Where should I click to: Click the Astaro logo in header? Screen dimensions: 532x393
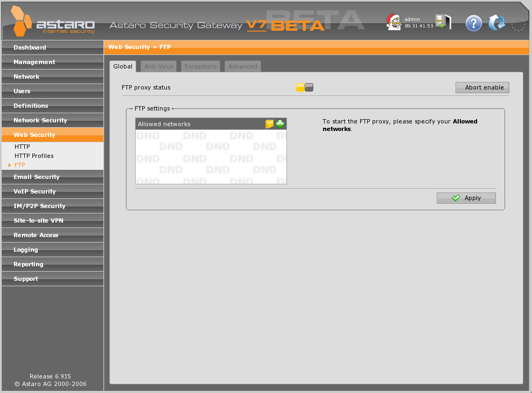tap(53, 22)
